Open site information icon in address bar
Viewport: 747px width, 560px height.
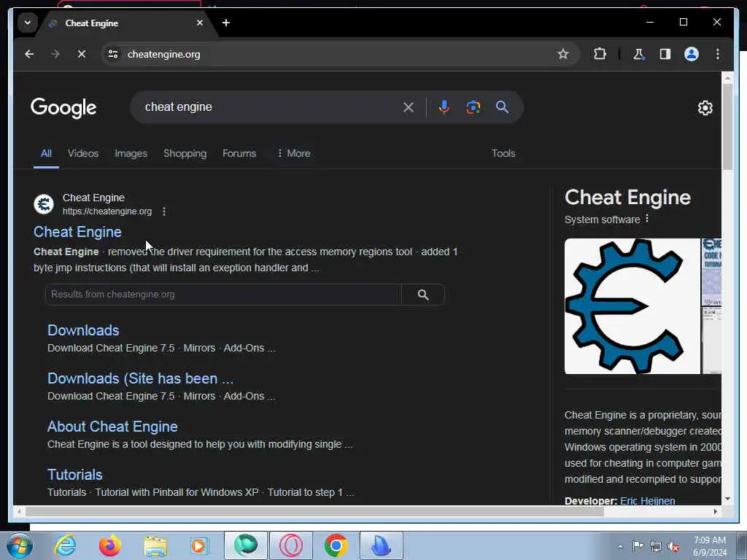tap(113, 54)
